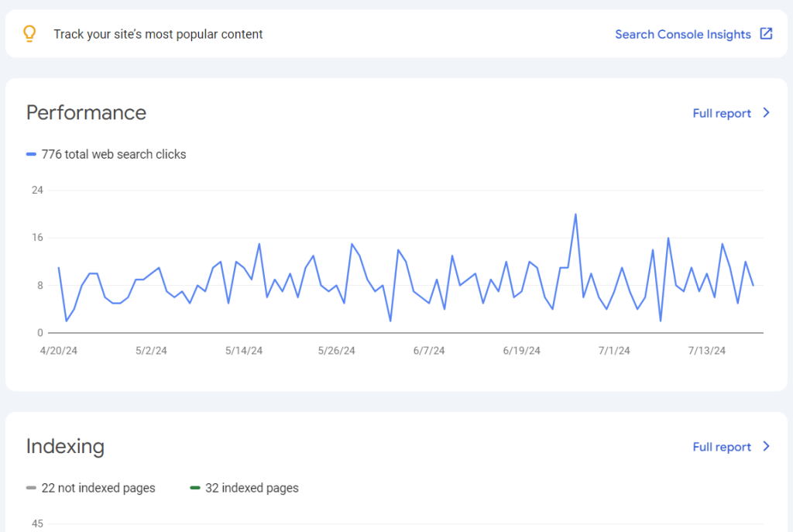Click the gray not indexed pages legend marker
Image resolution: width=793 pixels, height=532 pixels.
31,488
